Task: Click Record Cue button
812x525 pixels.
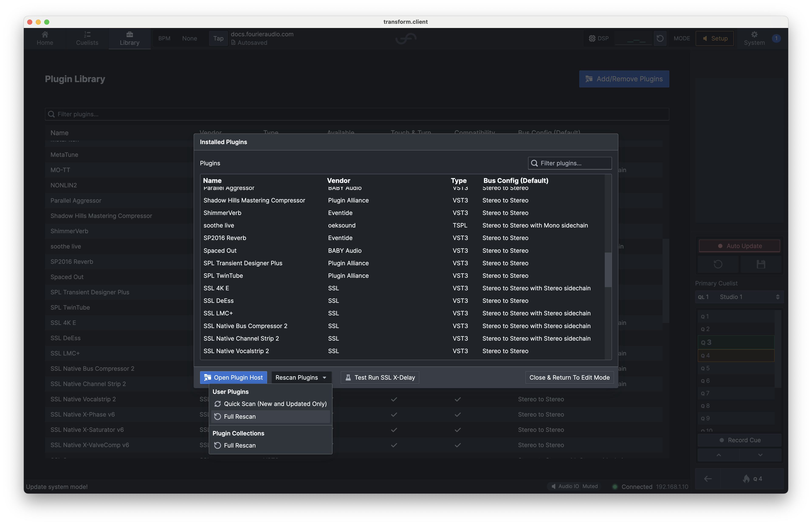Action: [739, 440]
